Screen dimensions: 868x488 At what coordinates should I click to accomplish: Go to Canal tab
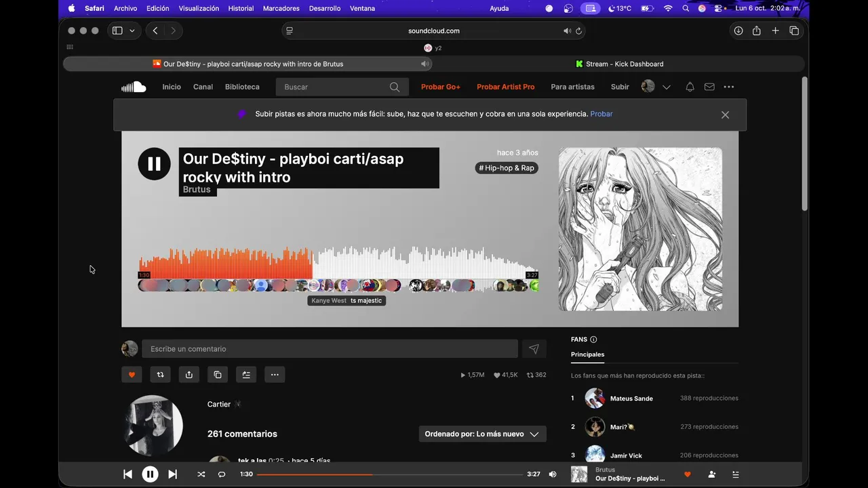(203, 87)
